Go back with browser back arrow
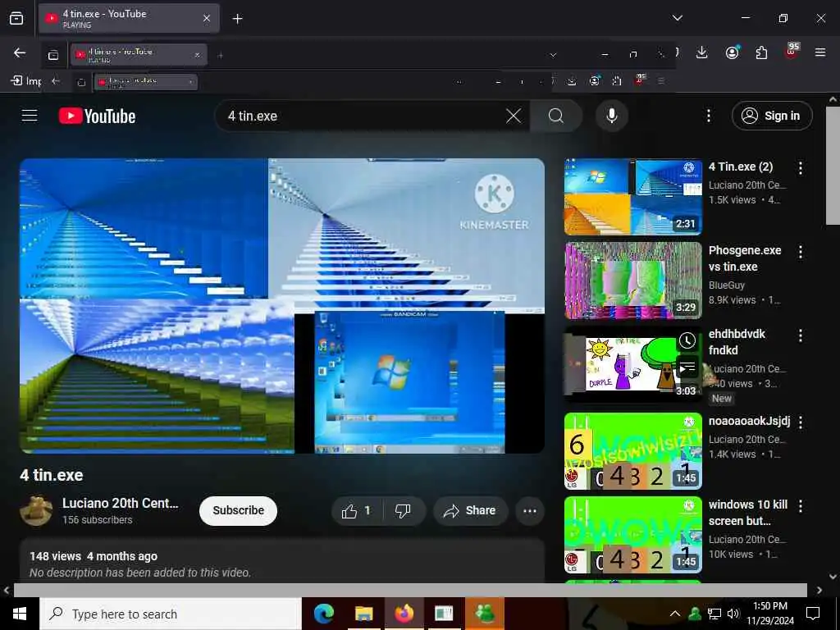 tap(20, 52)
